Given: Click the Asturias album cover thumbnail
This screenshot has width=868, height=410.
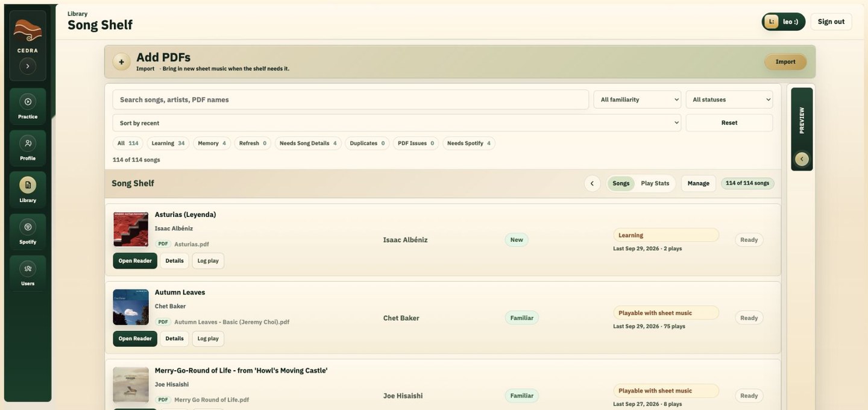Looking at the screenshot, I should [131, 229].
